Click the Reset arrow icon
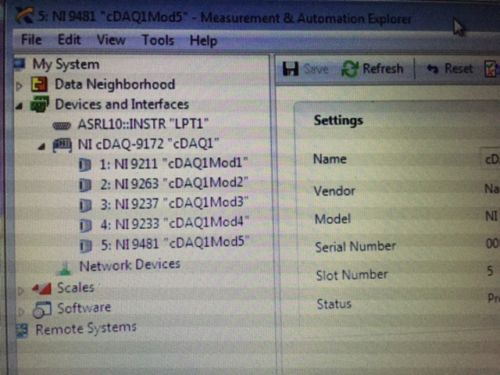Screen dimensions: 500x375 coord(432,69)
